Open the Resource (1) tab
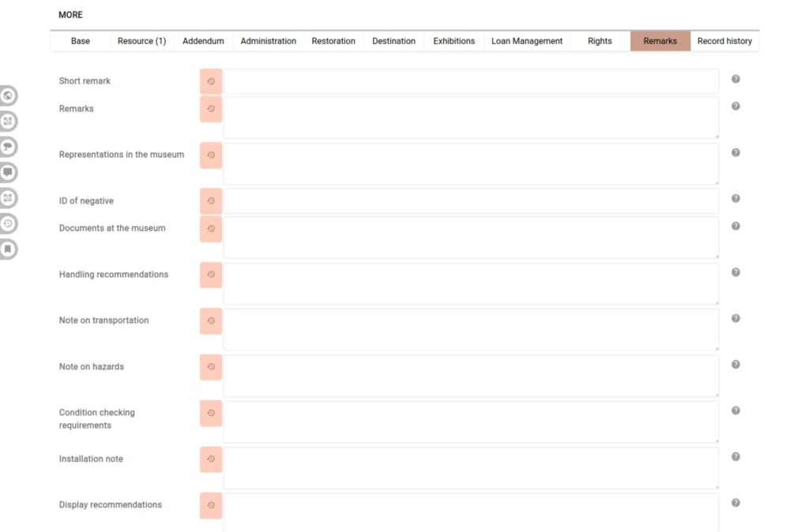The width and height of the screenshot is (809, 532). click(142, 41)
